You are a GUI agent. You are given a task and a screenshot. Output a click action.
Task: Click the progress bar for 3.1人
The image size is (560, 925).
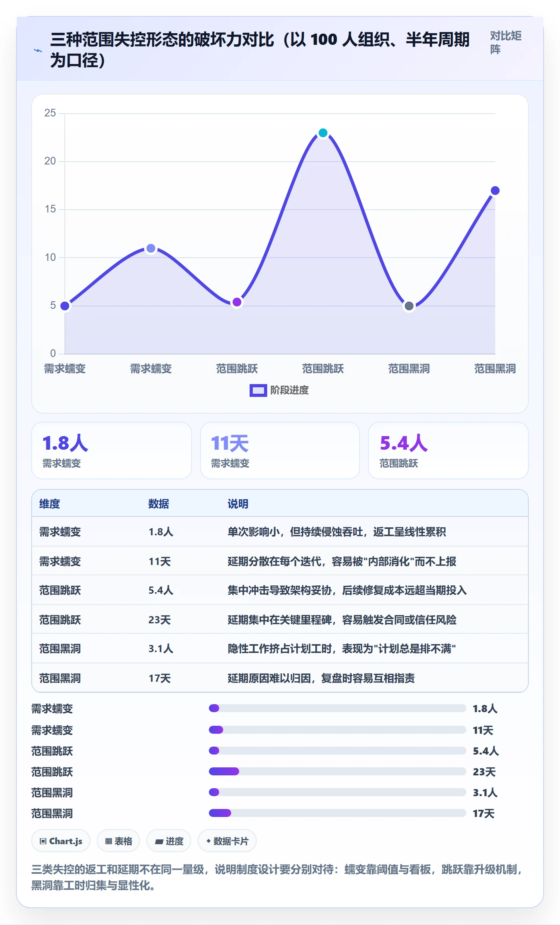[x=337, y=792]
